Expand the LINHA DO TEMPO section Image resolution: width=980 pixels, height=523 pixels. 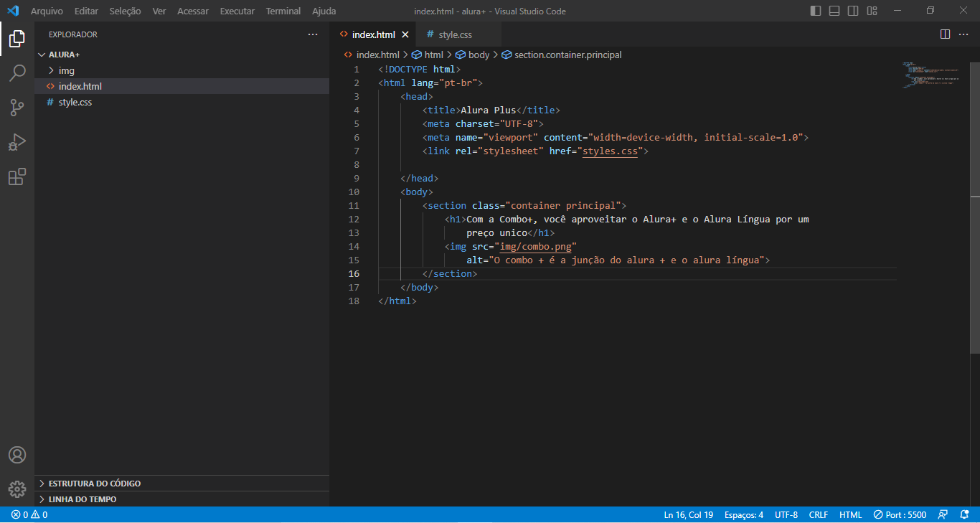(x=182, y=499)
